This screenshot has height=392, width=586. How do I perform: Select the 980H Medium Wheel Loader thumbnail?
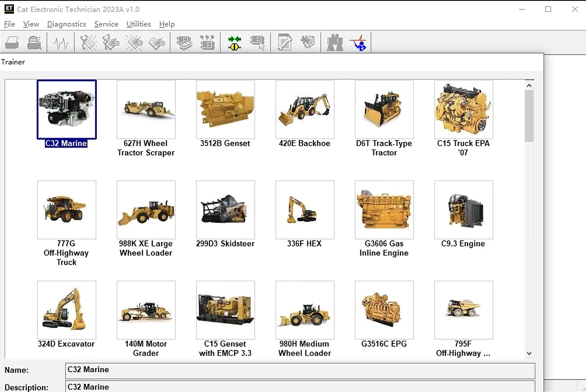(305, 310)
